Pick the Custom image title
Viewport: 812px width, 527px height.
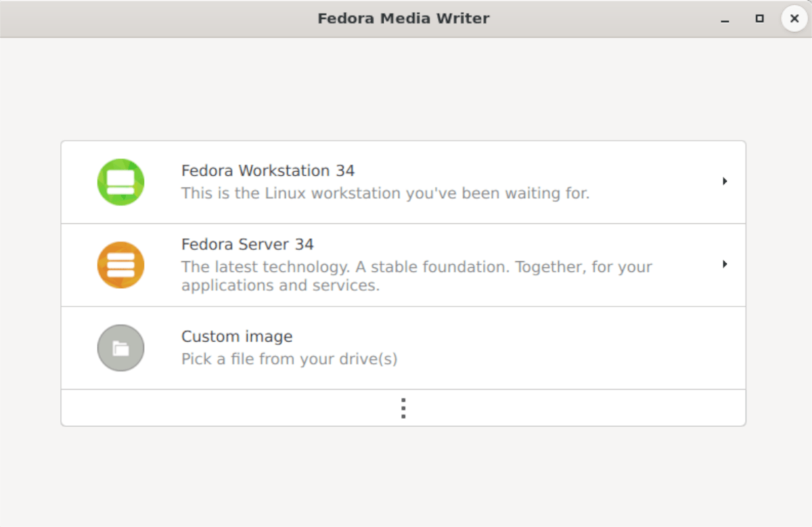[237, 336]
